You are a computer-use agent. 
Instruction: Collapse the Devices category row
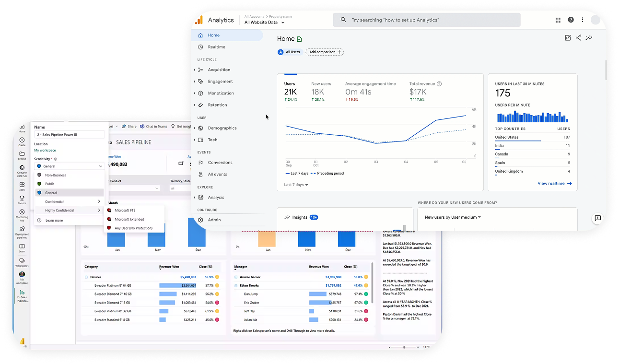coord(86,277)
